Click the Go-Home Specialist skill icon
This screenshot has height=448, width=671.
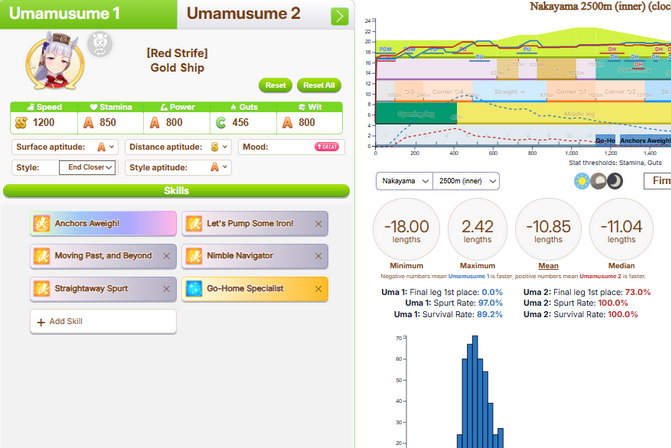(x=192, y=289)
